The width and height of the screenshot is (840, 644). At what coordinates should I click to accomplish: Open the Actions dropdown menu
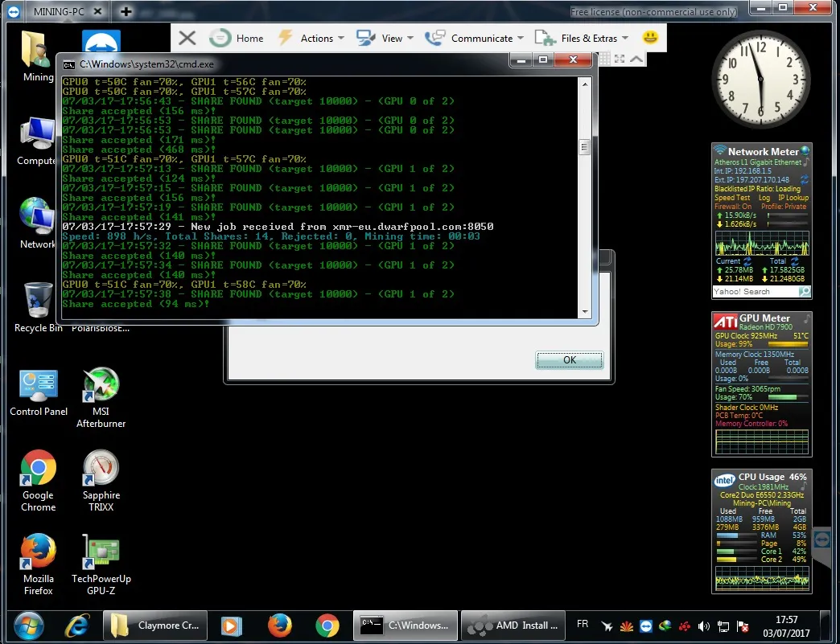[311, 38]
